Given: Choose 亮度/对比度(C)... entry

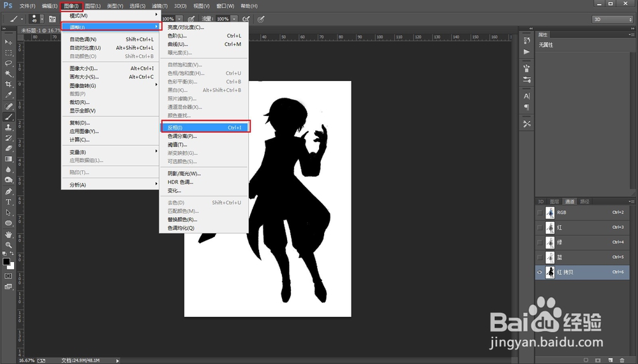Looking at the screenshot, I should coord(204,27).
